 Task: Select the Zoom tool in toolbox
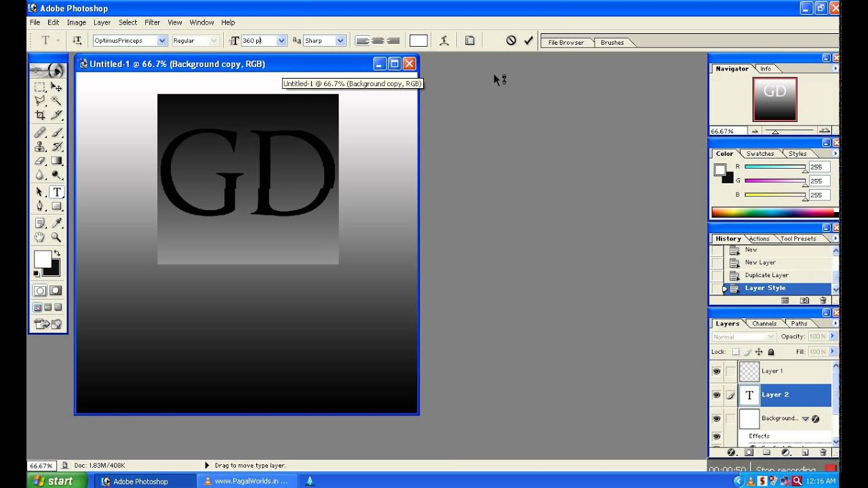point(56,237)
